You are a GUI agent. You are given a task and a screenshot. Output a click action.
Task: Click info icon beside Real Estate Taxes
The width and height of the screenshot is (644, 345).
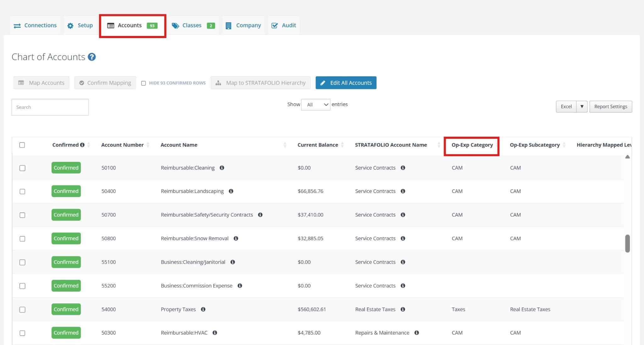pos(403,309)
